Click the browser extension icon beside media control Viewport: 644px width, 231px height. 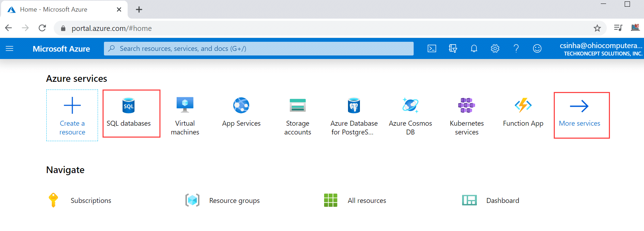[635, 28]
